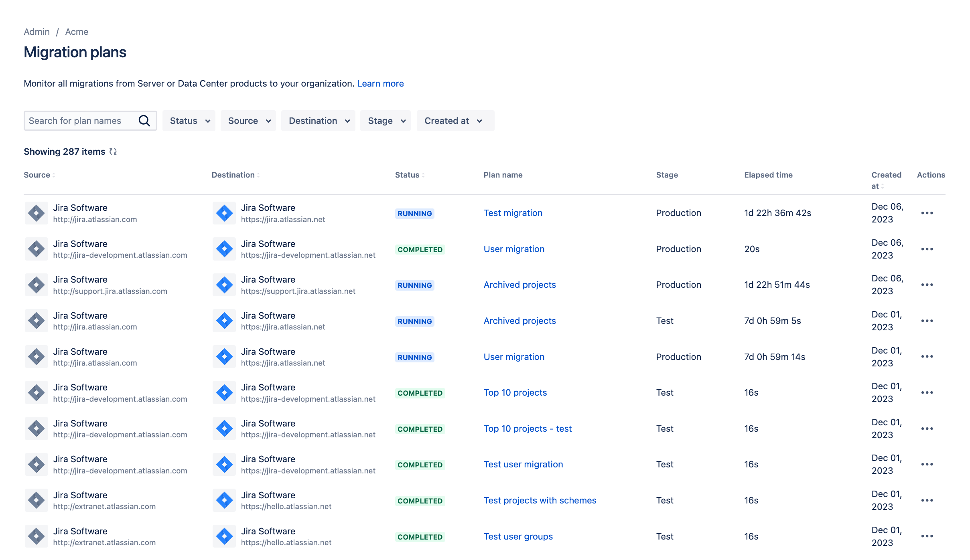Expand the Destination filter dropdown
The height and width of the screenshot is (560, 970).
click(x=318, y=121)
